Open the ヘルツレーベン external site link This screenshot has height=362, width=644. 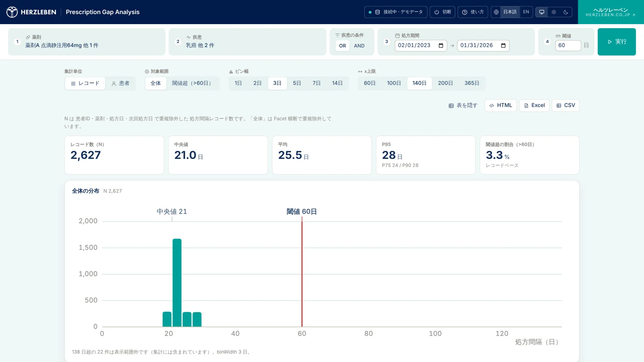point(611,12)
